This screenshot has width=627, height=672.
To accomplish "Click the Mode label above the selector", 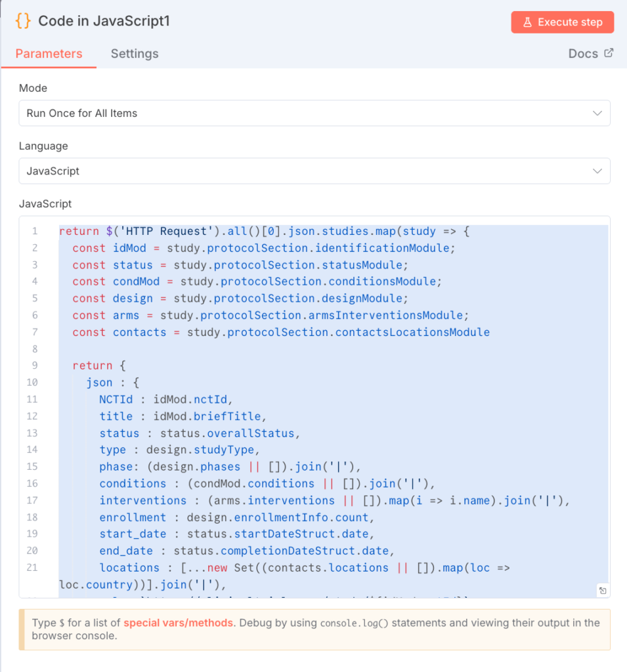I will point(33,88).
